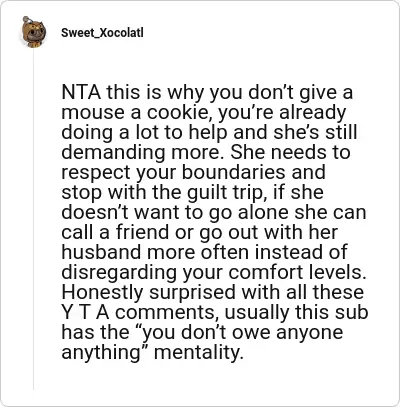400x407 pixels.
Task: Visit the Sweet_Xocolatl user profile
Action: pyautogui.click(x=102, y=33)
